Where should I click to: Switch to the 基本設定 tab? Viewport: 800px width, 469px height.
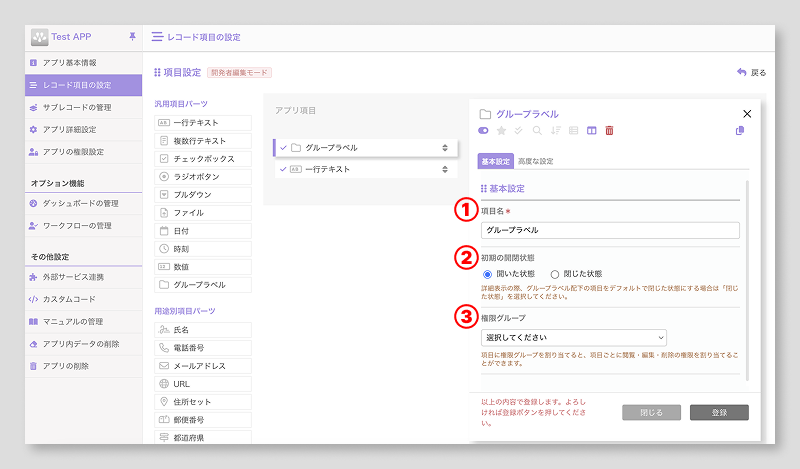click(495, 161)
